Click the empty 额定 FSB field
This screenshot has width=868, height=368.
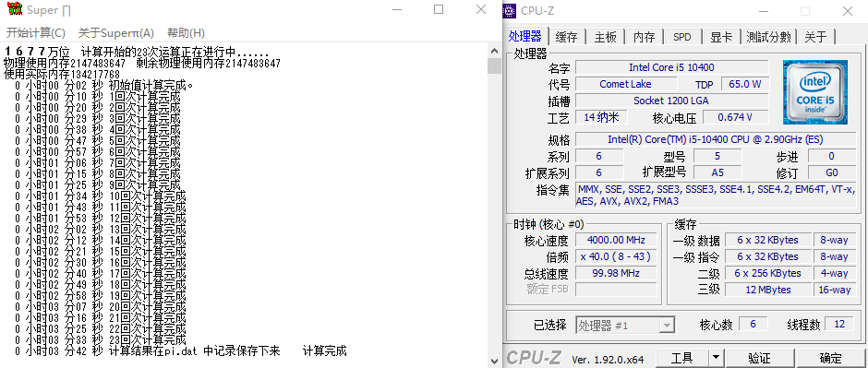tap(616, 290)
